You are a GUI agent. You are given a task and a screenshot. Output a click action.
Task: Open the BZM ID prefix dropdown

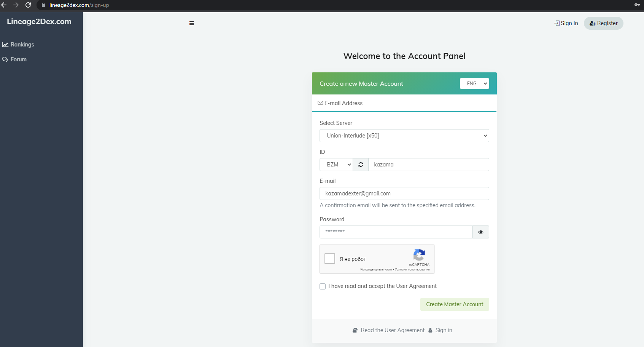pyautogui.click(x=336, y=165)
